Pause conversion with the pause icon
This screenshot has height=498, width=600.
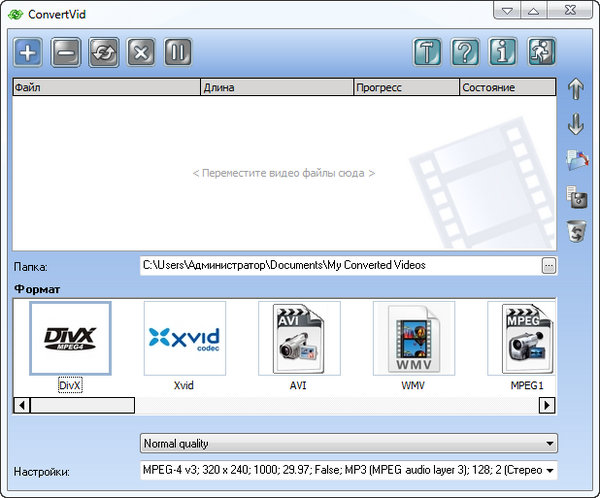tap(178, 54)
